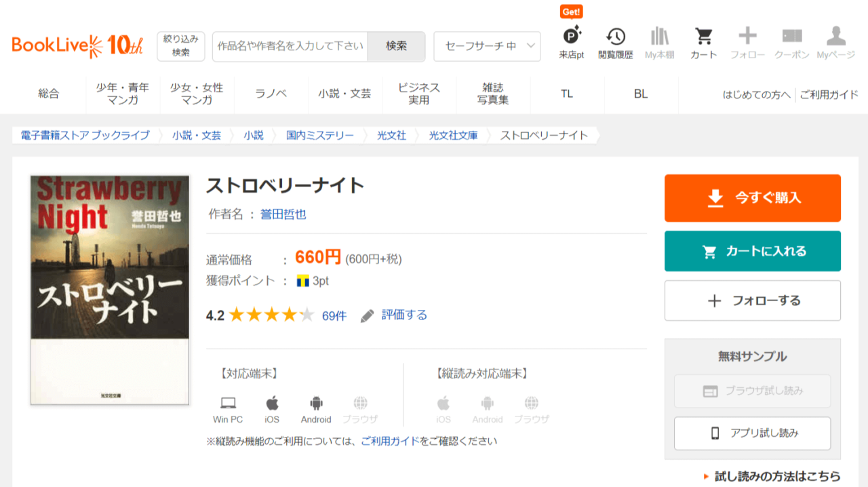Click the search input field

[290, 46]
